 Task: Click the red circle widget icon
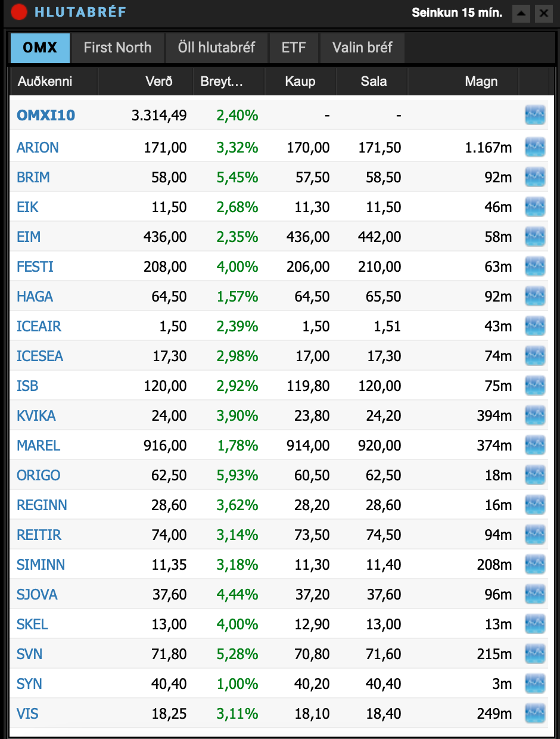coord(19,12)
